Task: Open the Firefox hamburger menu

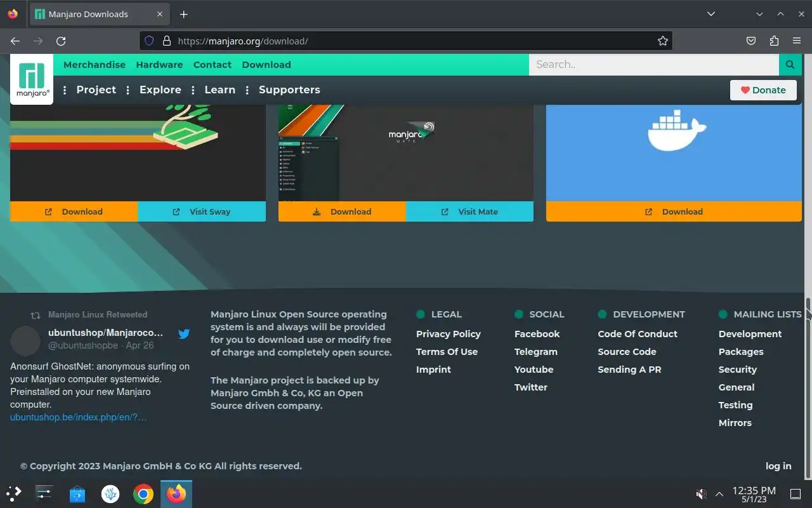Action: 797,41
